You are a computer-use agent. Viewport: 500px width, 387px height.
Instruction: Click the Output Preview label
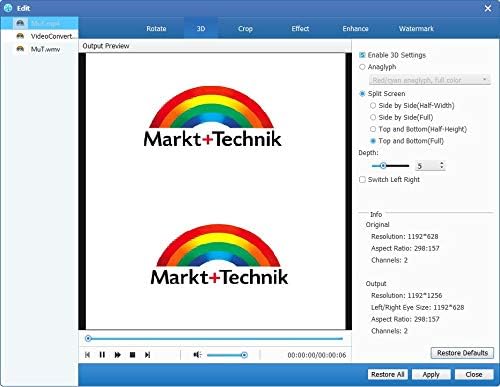coord(106,46)
